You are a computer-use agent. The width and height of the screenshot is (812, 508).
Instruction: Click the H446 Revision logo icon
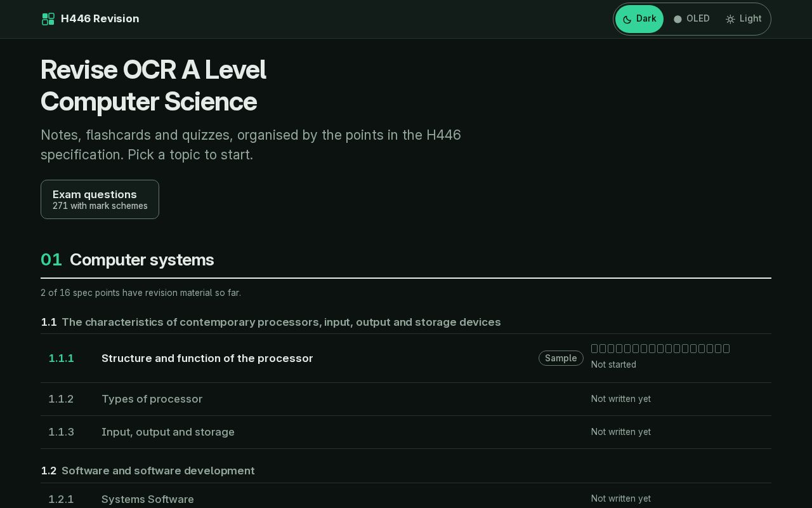pyautogui.click(x=48, y=19)
